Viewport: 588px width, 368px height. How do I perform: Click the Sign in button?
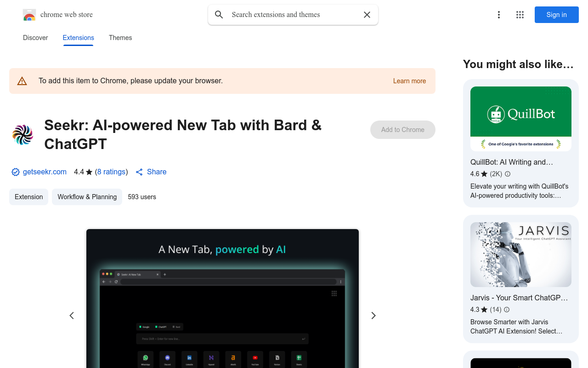click(557, 15)
